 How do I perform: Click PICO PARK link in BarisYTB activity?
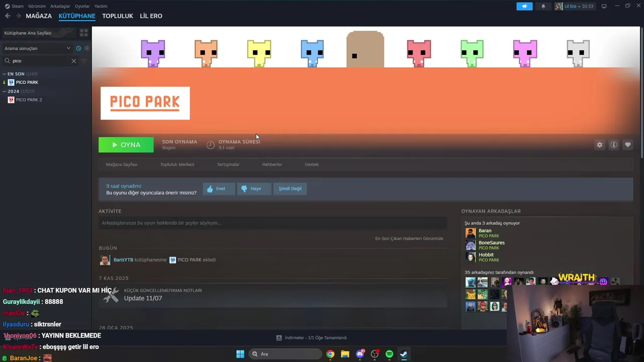point(190,260)
